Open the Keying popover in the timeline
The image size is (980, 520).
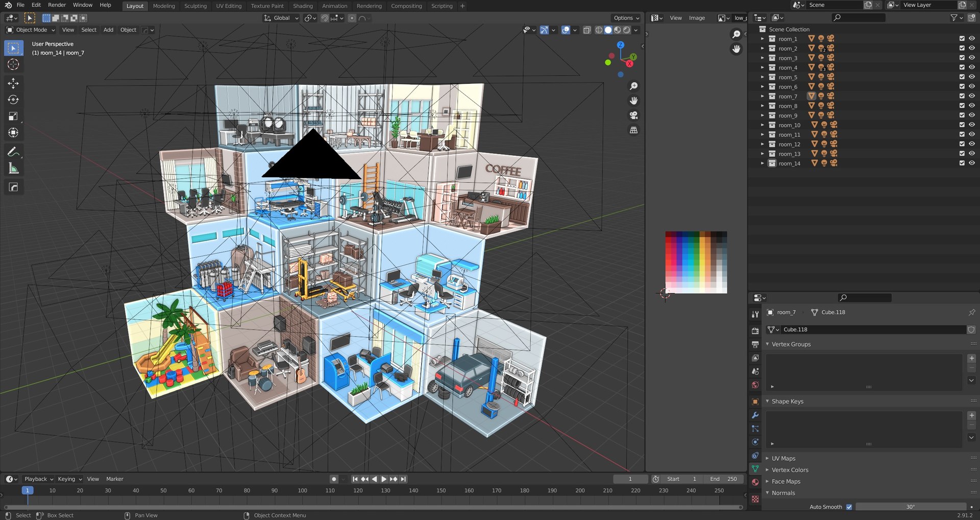69,479
